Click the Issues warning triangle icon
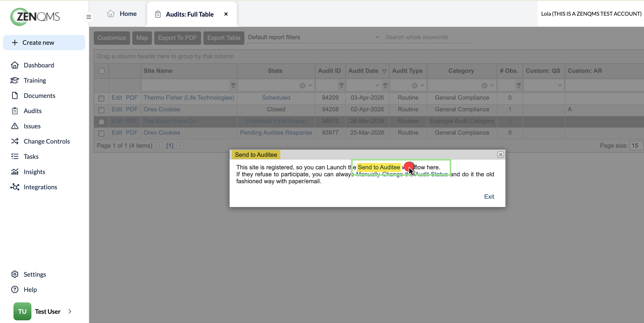Viewport: 644px width, 323px height. (15, 126)
